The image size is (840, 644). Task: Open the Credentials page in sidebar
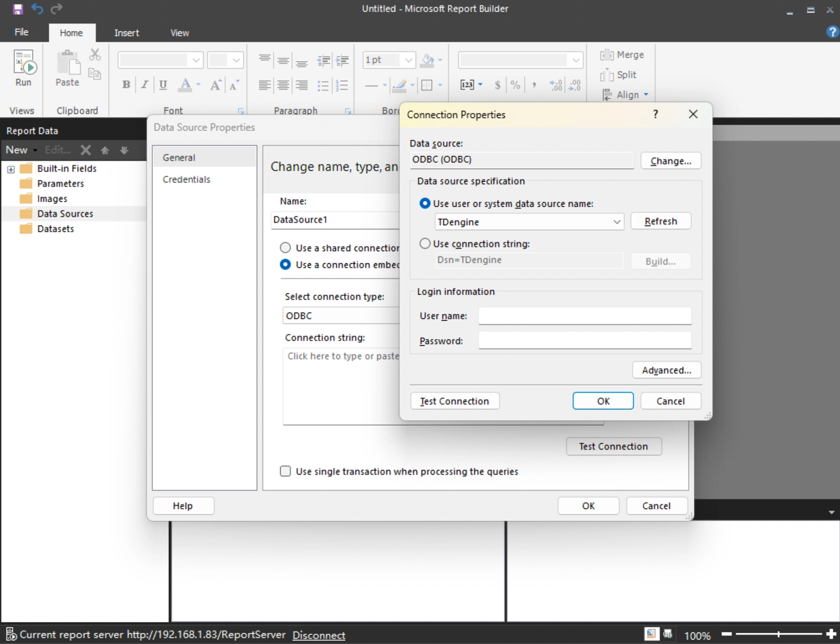[186, 179]
